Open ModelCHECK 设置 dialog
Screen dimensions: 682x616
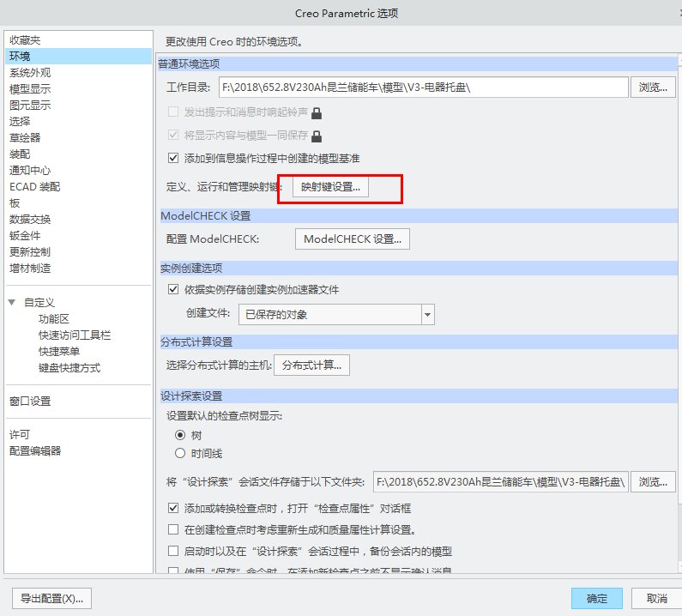353,239
